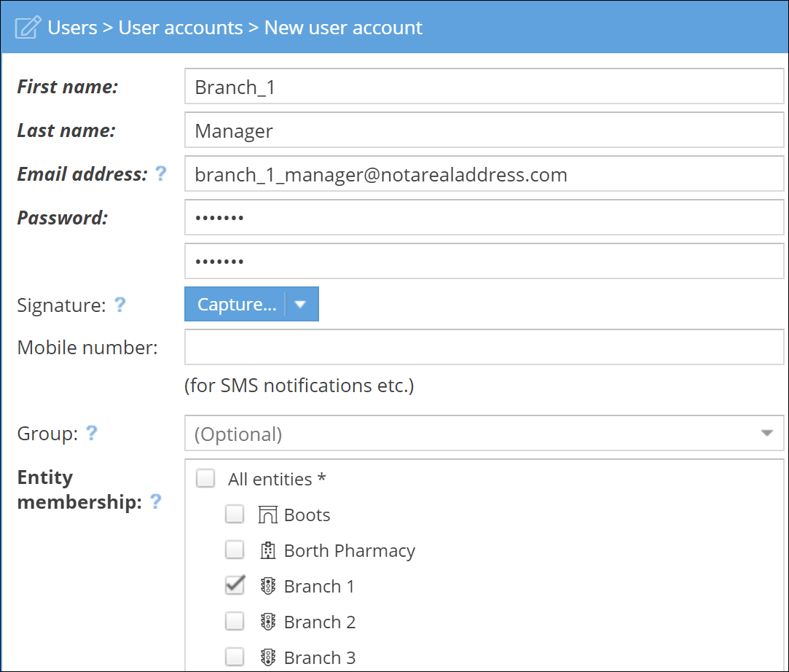This screenshot has height=672, width=789.
Task: Uncheck the Branch 1 checkbox
Action: pyautogui.click(x=234, y=586)
